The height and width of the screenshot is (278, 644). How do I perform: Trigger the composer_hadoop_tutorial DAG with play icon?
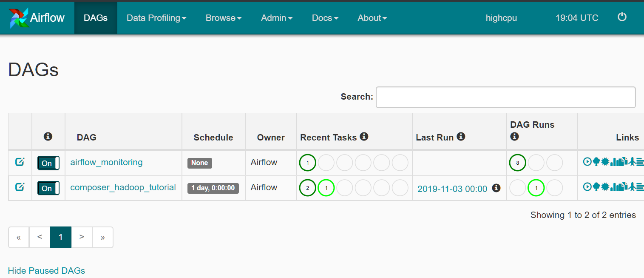pos(587,186)
